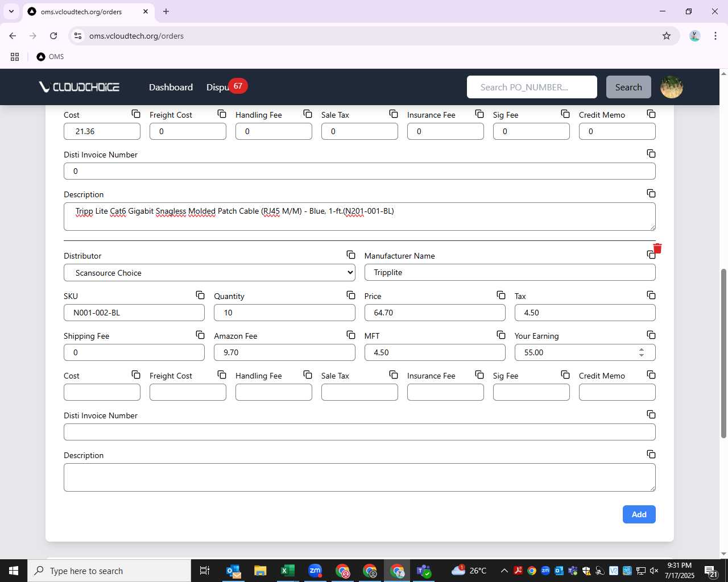Viewport: 728px width, 582px height.
Task: Click the page vertical scrollbar thumb
Action: (x=723, y=353)
